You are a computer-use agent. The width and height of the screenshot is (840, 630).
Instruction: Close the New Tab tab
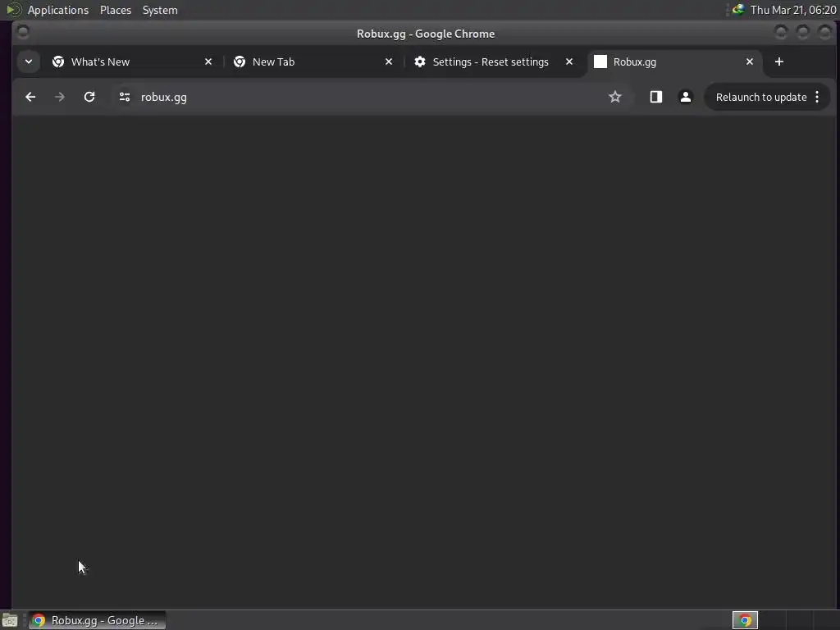[389, 62]
